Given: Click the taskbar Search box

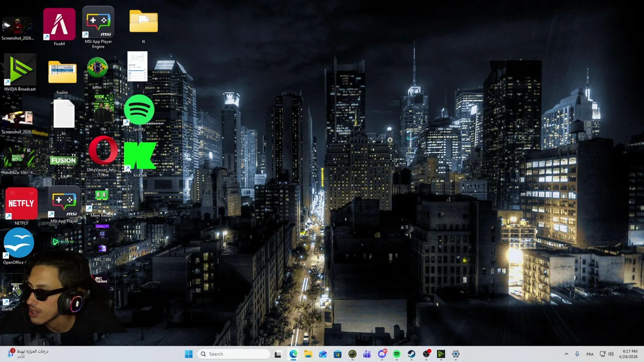Looking at the screenshot, I should [233, 354].
